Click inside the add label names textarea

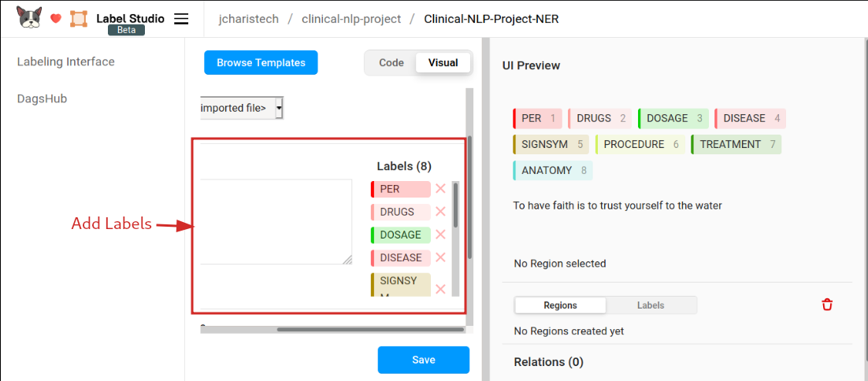tap(276, 221)
